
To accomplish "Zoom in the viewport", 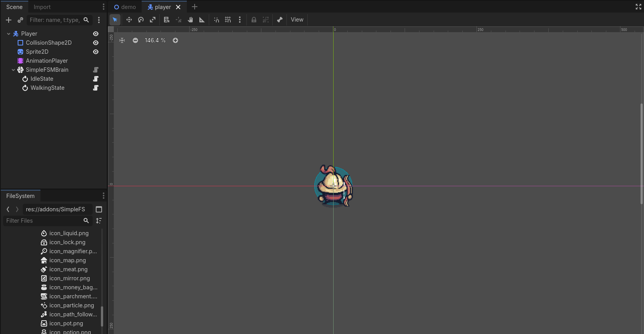I will pyautogui.click(x=175, y=40).
